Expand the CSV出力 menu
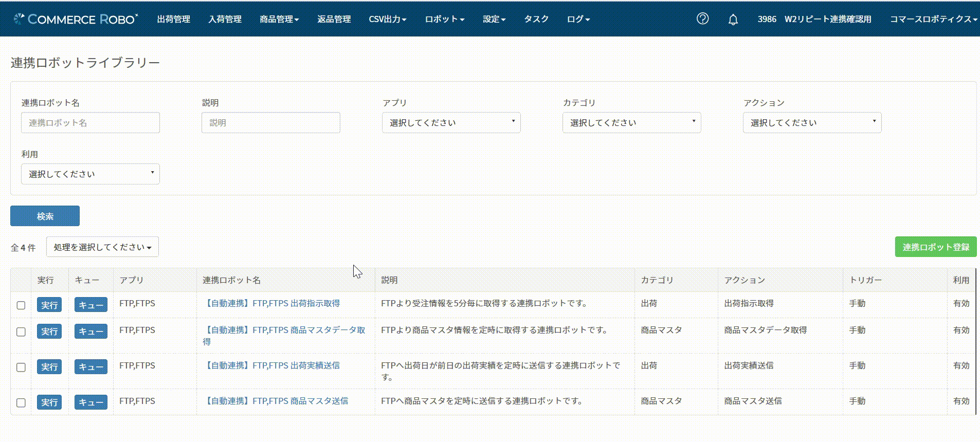This screenshot has width=980, height=442. [x=388, y=19]
